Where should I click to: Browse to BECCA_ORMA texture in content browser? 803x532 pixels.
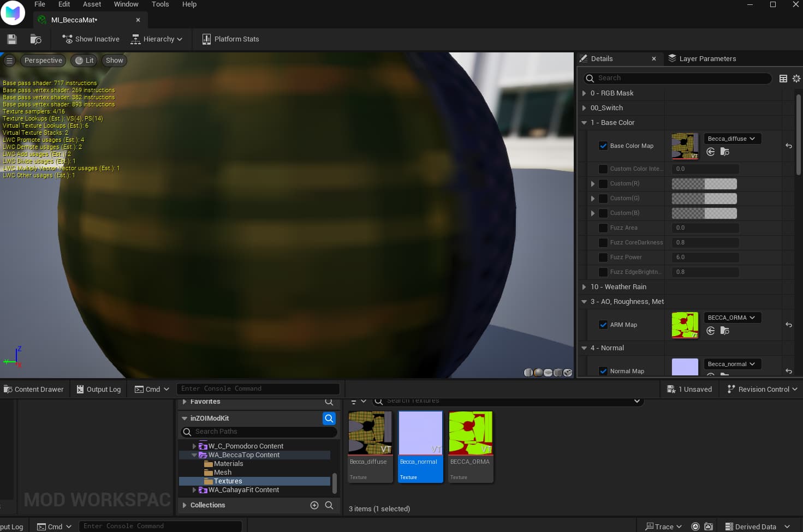725,331
